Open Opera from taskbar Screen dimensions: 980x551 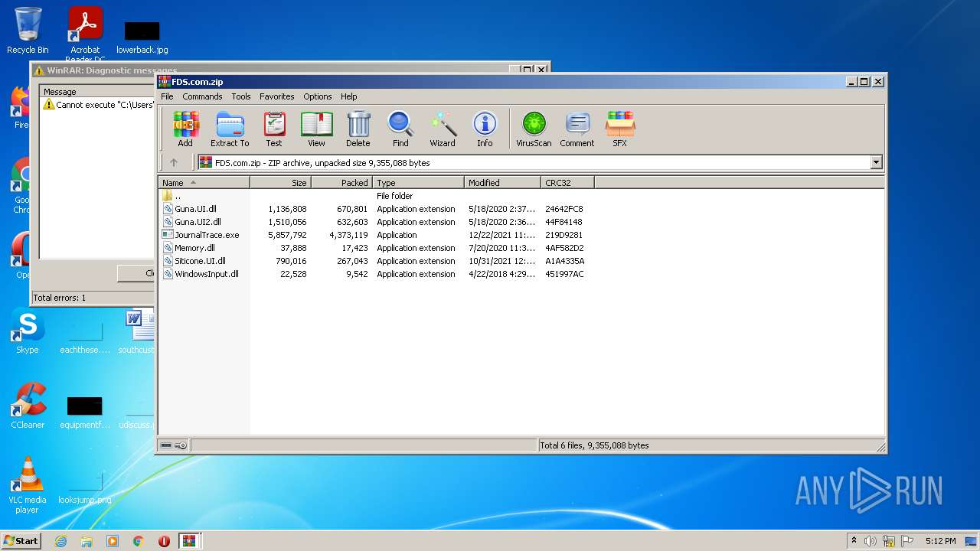pos(164,541)
